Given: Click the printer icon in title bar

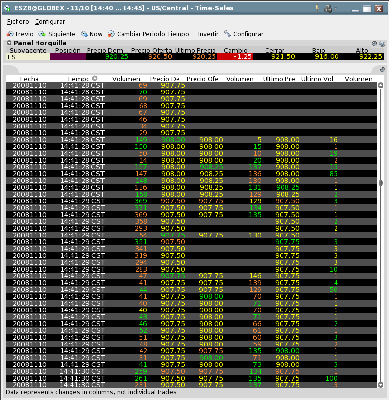Looking at the screenshot, I should click(328, 9).
